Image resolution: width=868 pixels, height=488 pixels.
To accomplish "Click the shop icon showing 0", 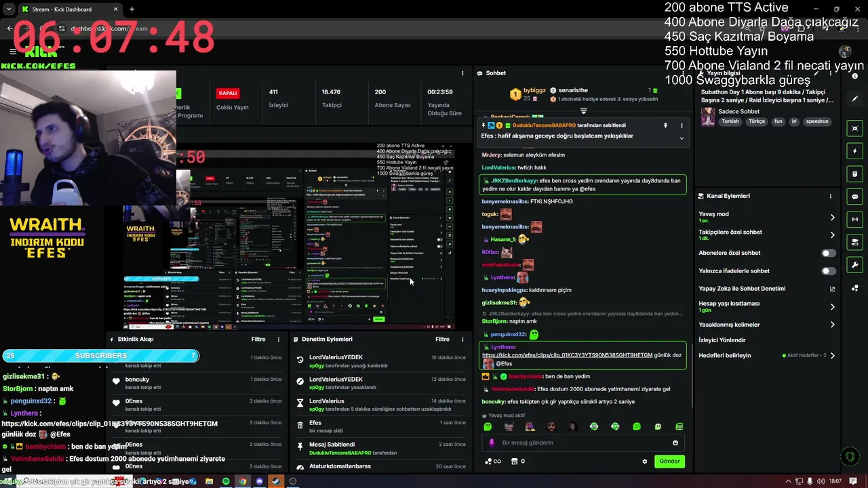I will click(518, 462).
